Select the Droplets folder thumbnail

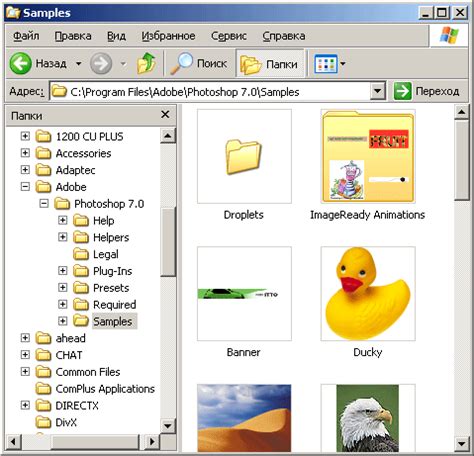coord(244,156)
